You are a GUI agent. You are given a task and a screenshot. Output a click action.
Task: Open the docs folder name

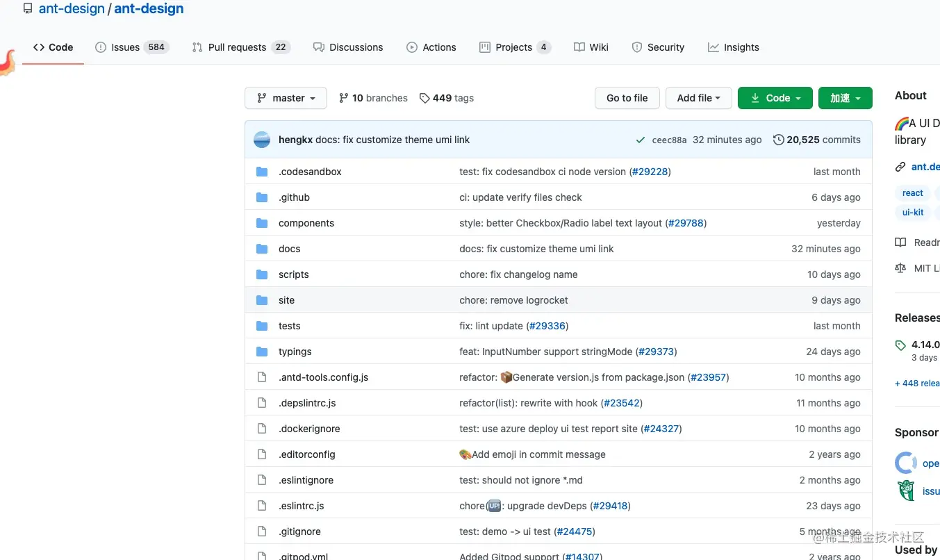point(290,249)
